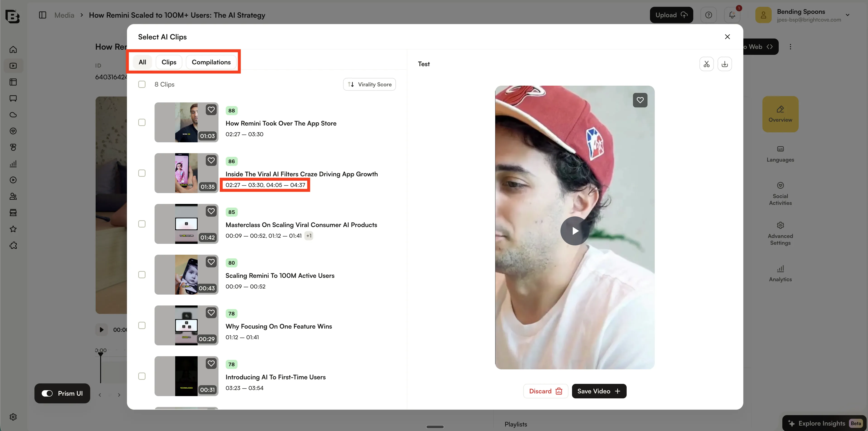868x431 pixels.
Task: Check 'Scaling Remini To 100M Active Users' checkbox
Action: tap(142, 275)
